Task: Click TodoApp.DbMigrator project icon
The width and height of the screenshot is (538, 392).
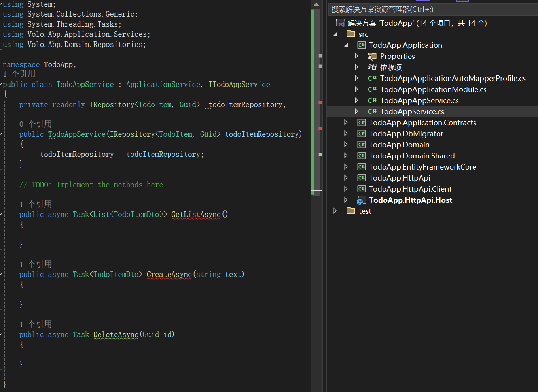Action: point(362,134)
